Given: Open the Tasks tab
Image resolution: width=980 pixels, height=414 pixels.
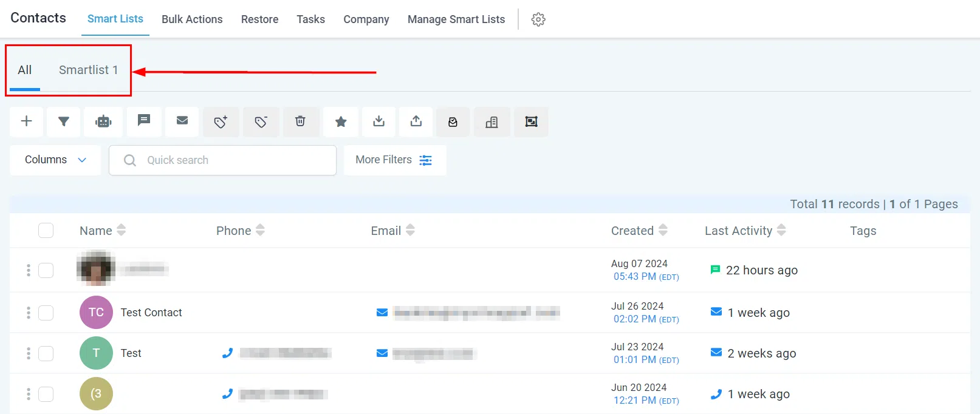Looking at the screenshot, I should coord(310,19).
